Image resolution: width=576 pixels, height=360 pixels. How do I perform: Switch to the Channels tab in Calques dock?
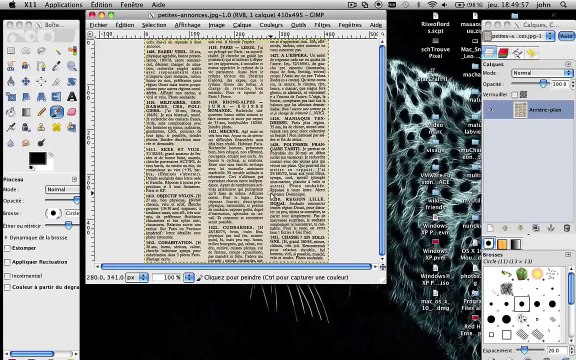point(503,53)
